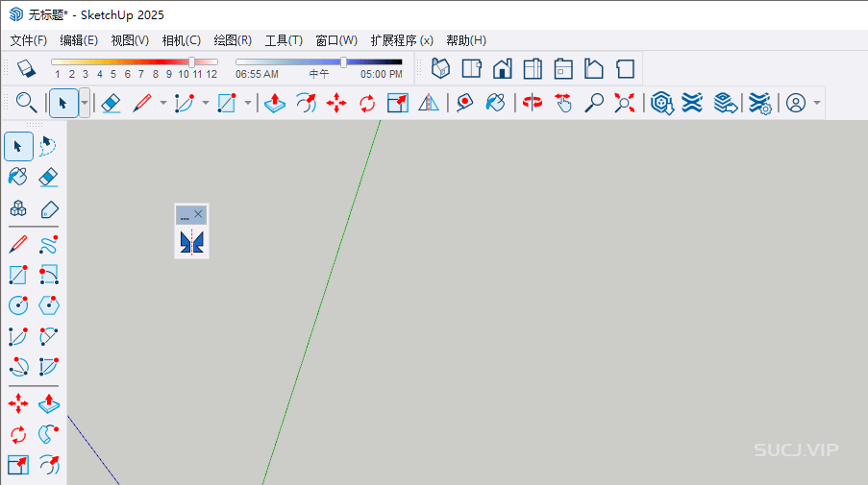Choose the Freehand drawing tool
This screenshot has height=485, width=868.
[x=48, y=244]
